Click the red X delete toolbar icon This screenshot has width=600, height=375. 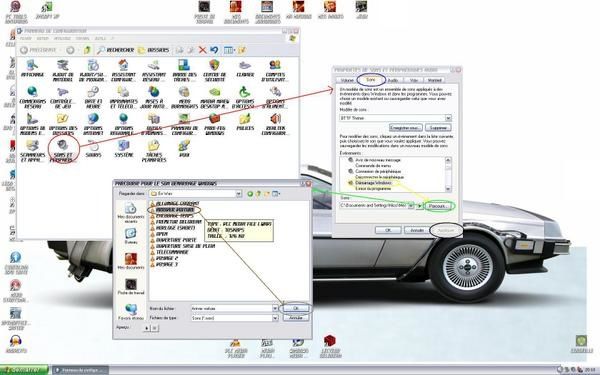click(202, 50)
